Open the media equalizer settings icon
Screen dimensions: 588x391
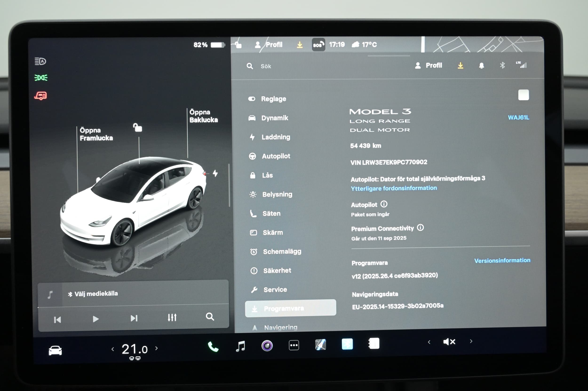172,317
